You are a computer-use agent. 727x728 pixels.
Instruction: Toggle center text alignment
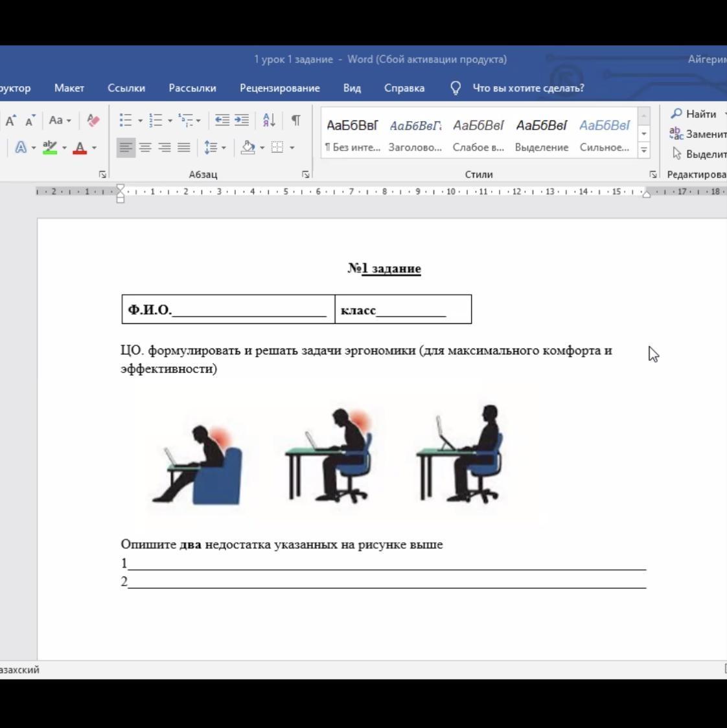145,148
